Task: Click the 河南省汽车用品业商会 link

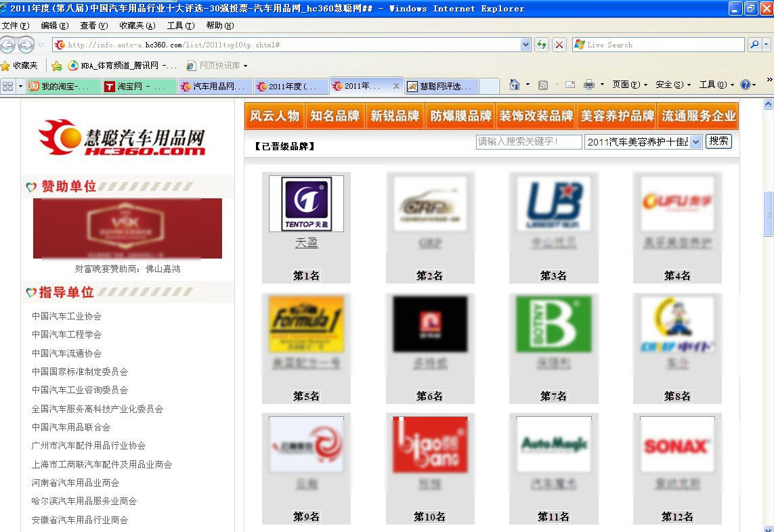Action: (x=76, y=483)
